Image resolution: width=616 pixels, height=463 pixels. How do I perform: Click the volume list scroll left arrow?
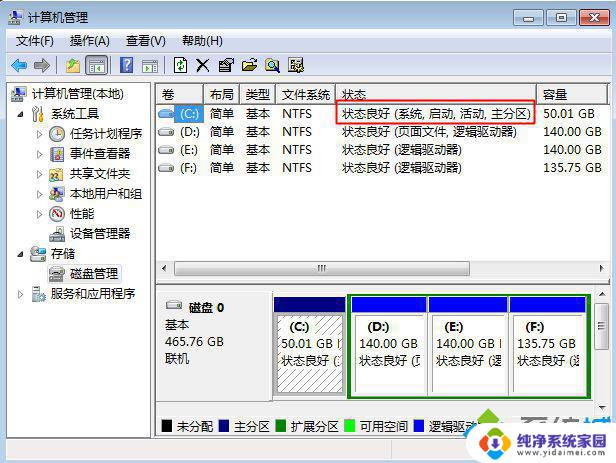click(164, 269)
